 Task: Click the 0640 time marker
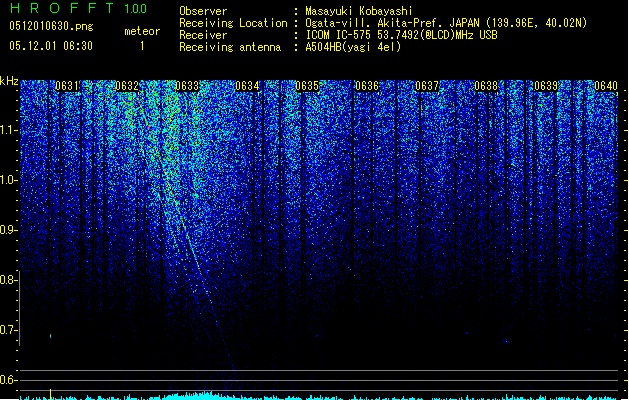pyautogui.click(x=606, y=86)
